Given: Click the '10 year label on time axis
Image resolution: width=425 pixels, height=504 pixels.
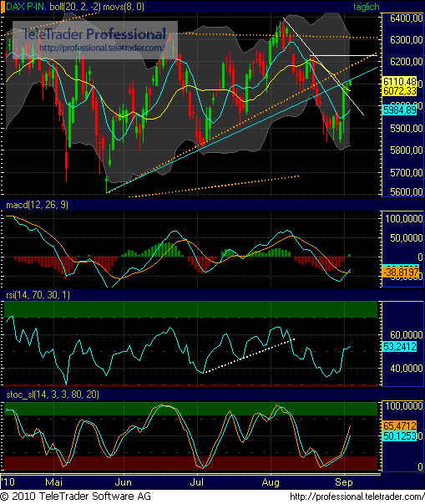Looking at the screenshot, I should (8, 481).
